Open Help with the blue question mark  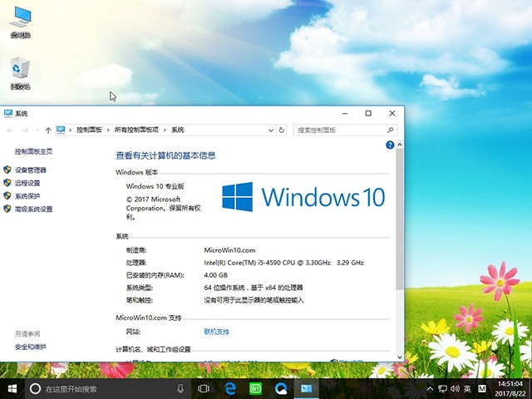tap(390, 145)
